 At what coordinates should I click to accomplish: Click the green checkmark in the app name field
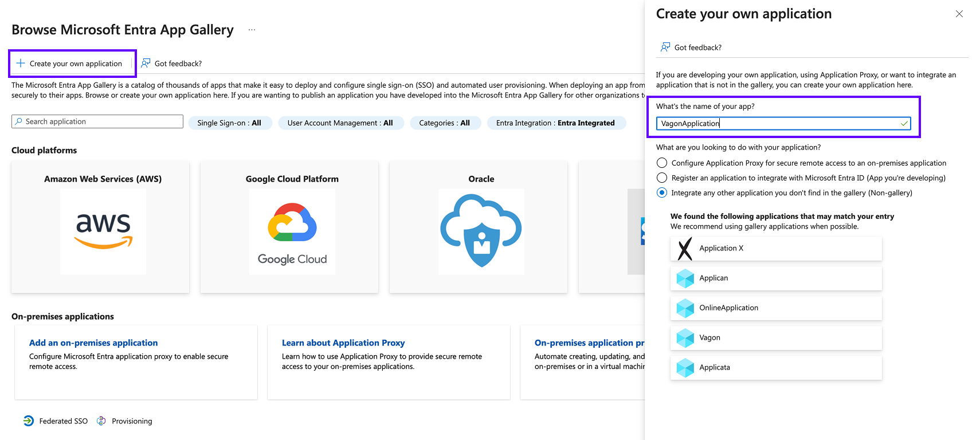point(904,123)
